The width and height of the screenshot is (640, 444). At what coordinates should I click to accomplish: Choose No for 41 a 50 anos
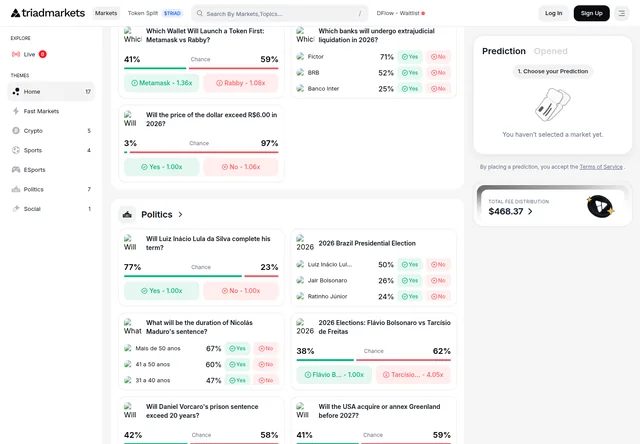[266, 364]
